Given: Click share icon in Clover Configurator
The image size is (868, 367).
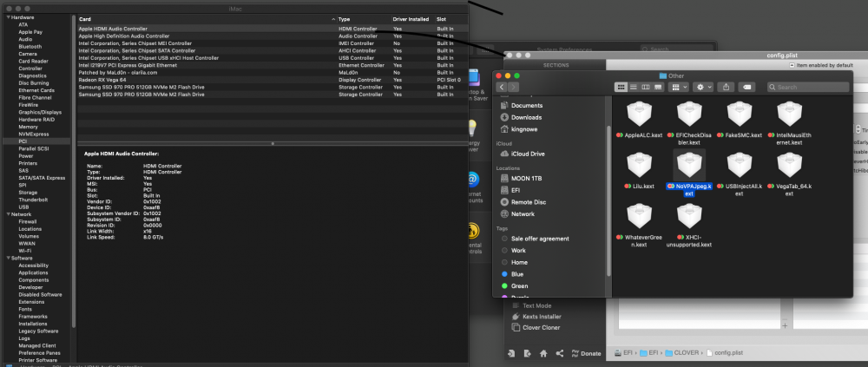Looking at the screenshot, I should tap(559, 353).
